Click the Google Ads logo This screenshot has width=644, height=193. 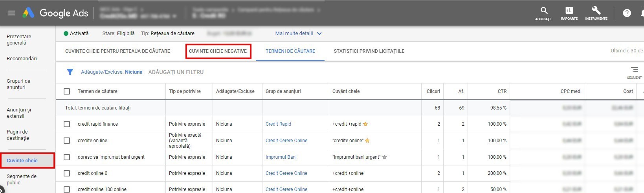point(28,13)
